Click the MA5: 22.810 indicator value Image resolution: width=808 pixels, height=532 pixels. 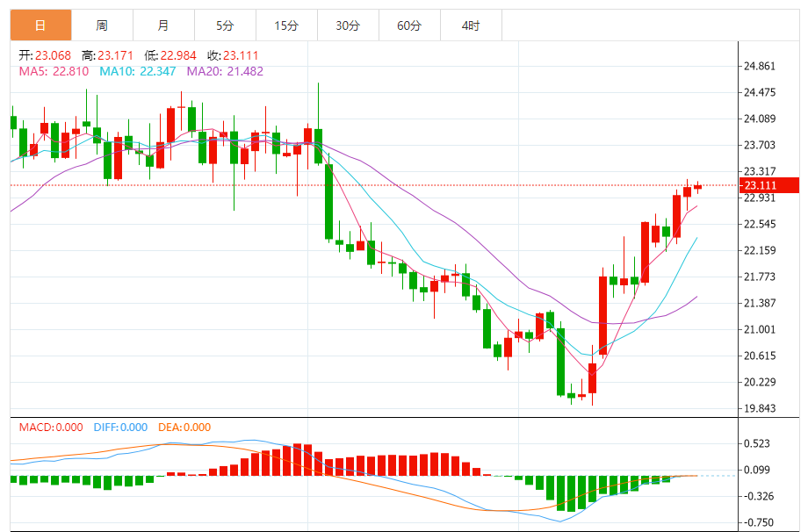[54, 72]
